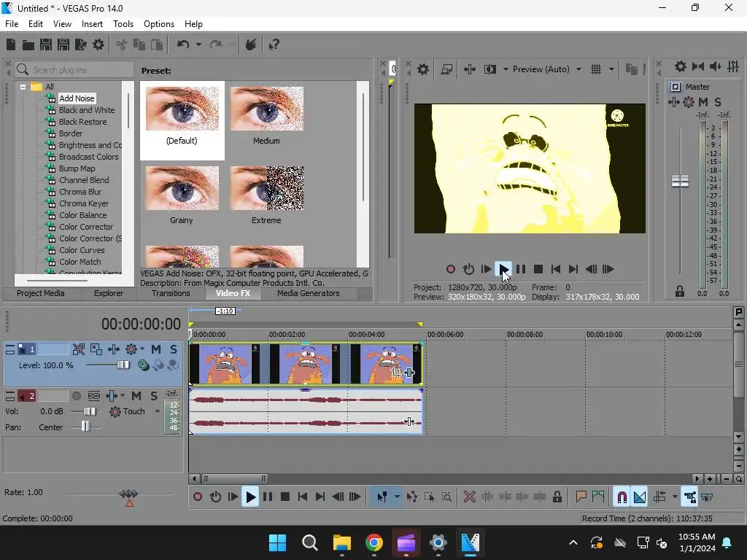This screenshot has height=560, width=747.
Task: Switch to Project Media tab
Action: point(41,293)
